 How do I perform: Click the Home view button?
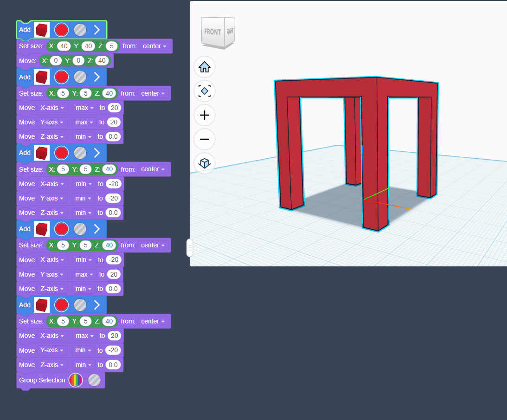pyautogui.click(x=204, y=67)
